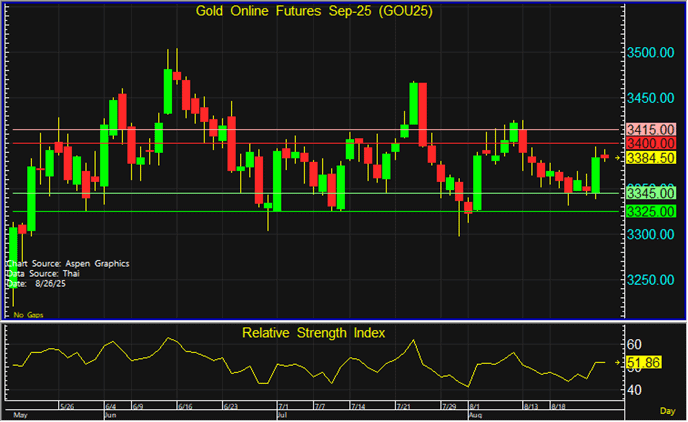This screenshot has width=688, height=422.
Task: Click the 3500.00 price axis label
Action: 652,52
